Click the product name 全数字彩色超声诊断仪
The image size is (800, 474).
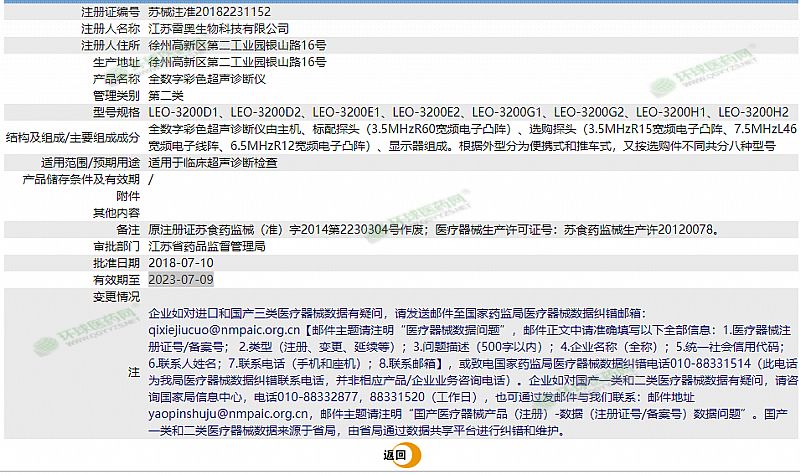[x=206, y=78]
